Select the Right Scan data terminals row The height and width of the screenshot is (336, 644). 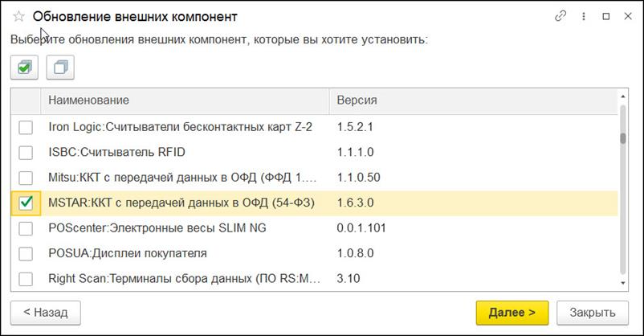pos(185,279)
